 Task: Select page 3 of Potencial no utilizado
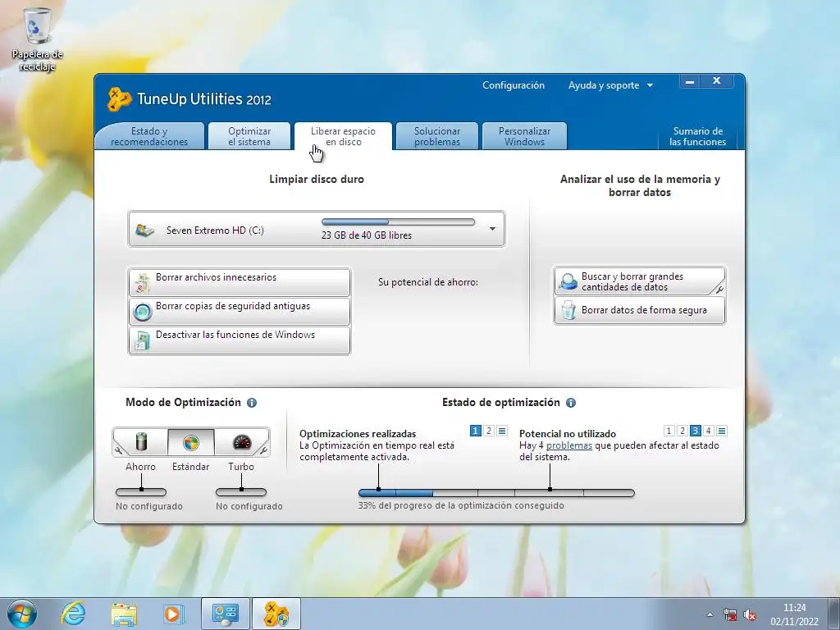[696, 431]
